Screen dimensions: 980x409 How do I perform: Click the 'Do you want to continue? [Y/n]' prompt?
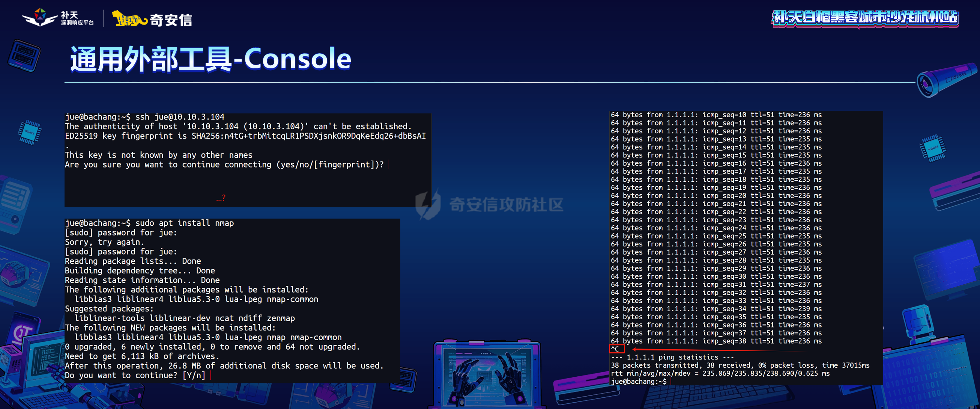pos(135,376)
